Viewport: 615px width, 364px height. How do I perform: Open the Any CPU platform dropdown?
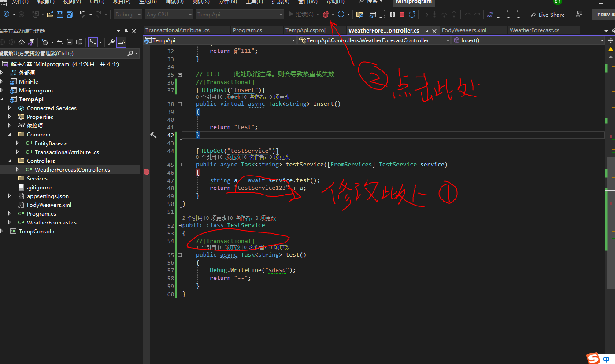click(x=169, y=14)
